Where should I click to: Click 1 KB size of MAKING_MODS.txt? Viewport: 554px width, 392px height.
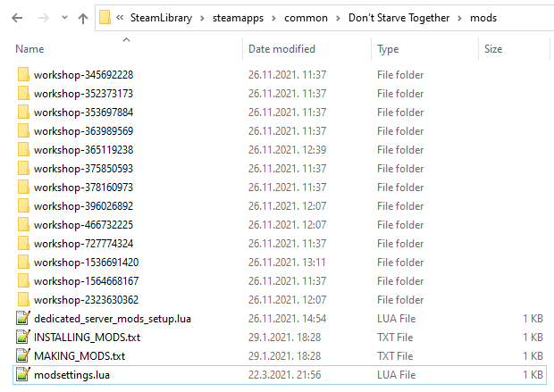click(533, 356)
